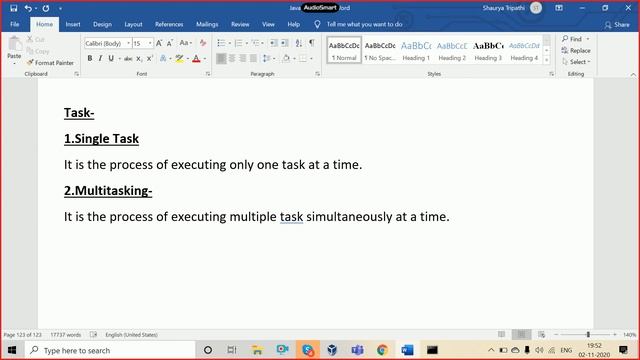Screen dimensions: 640x360
Task: Apply strikethrough formatting
Action: point(128,59)
